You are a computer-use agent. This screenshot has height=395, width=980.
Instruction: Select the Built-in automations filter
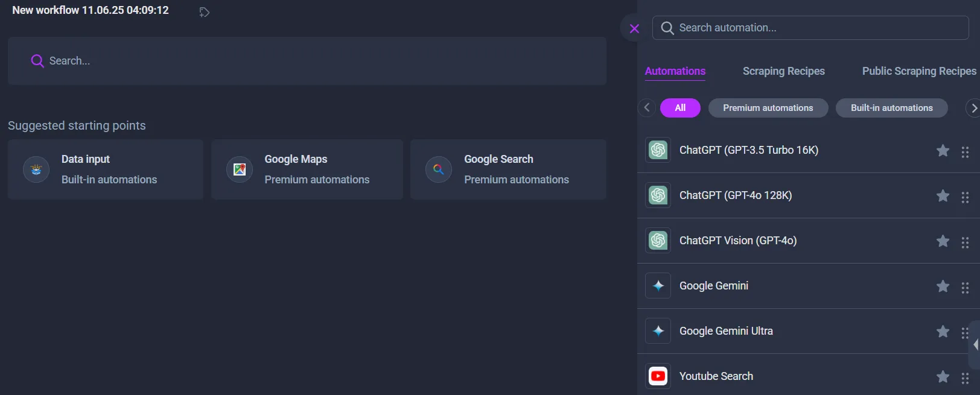tap(891, 108)
